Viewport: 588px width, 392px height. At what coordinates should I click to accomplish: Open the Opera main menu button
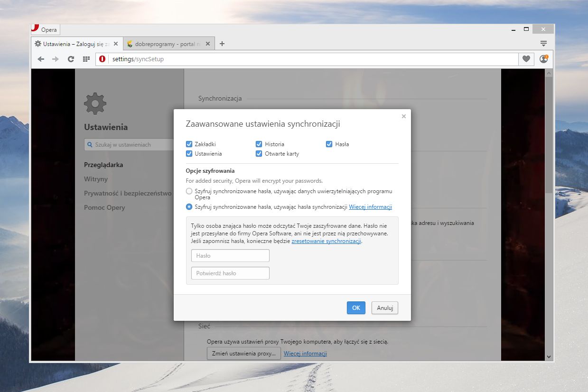[x=46, y=29]
